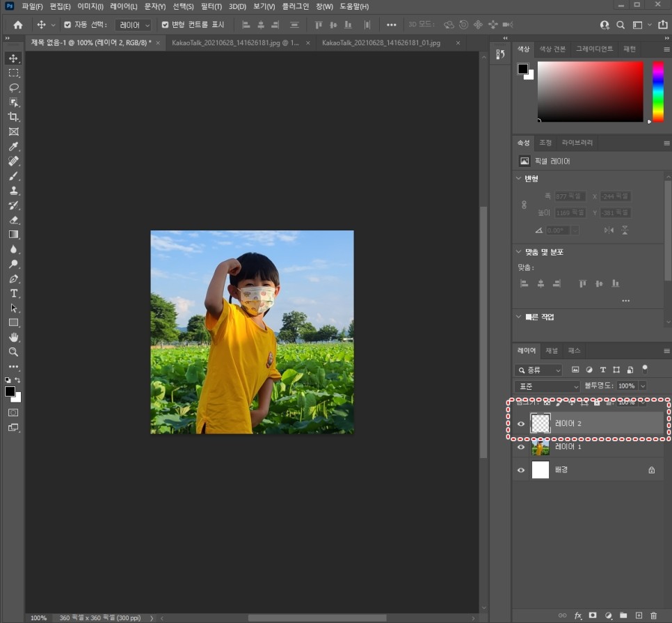Click the hue spectrum slider
The width and height of the screenshot is (672, 623).
[658, 91]
